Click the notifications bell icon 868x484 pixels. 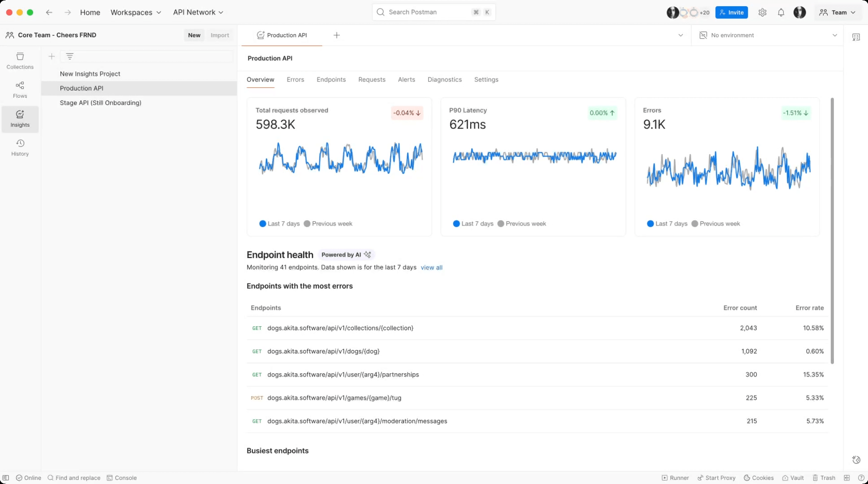(781, 13)
